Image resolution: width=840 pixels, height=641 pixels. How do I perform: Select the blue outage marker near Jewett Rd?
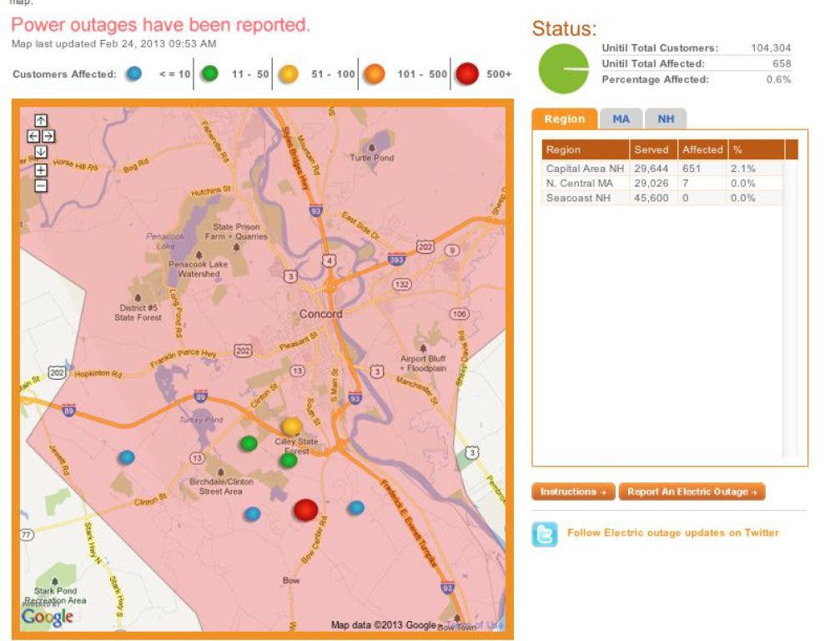pos(126,457)
